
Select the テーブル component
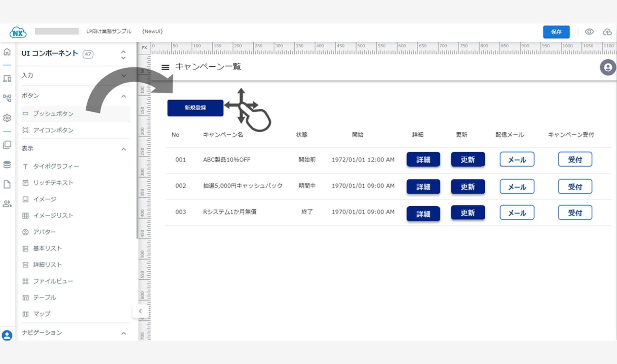click(x=45, y=298)
